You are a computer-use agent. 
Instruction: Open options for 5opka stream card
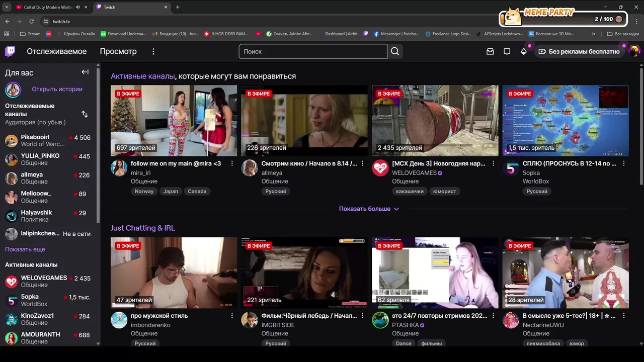click(624, 163)
